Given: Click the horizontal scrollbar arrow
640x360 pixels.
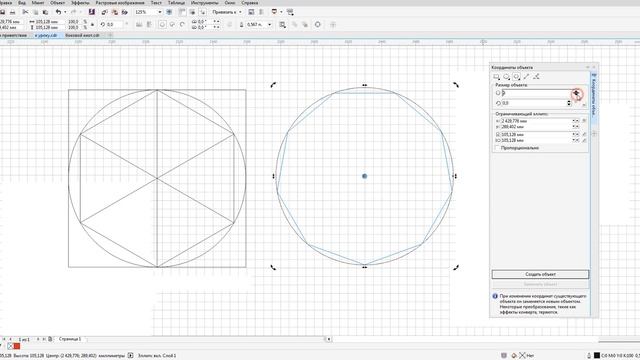Looking at the screenshot, I should click(x=329, y=339).
